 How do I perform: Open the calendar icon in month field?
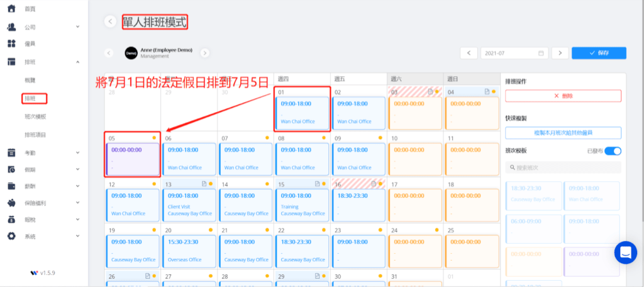[x=541, y=53]
